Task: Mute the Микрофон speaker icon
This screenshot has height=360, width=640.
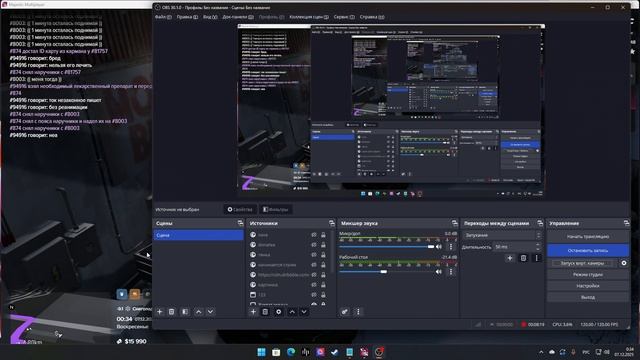Action: (439, 247)
